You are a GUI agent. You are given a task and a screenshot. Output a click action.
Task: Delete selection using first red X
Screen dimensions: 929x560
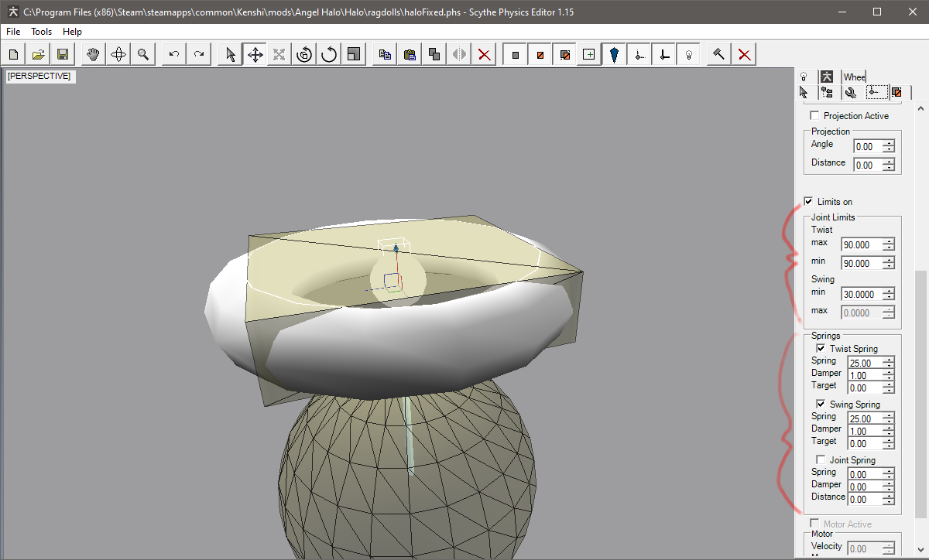[x=484, y=54]
